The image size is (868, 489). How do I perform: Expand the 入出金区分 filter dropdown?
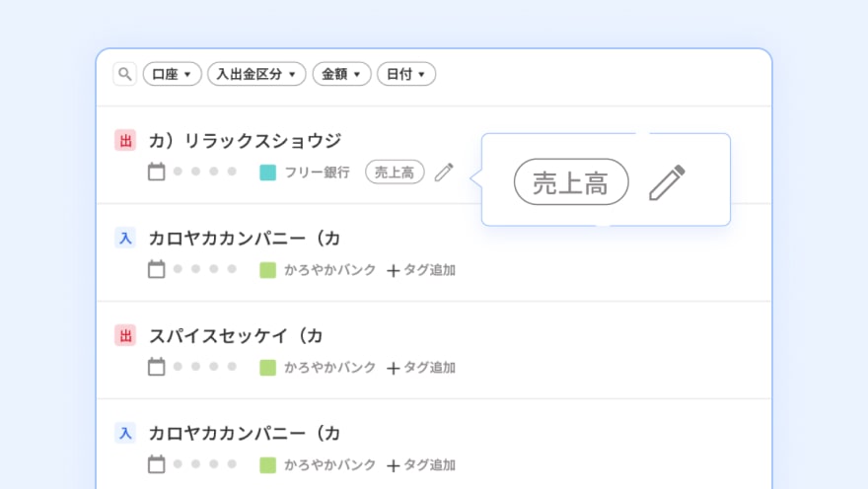click(x=256, y=74)
